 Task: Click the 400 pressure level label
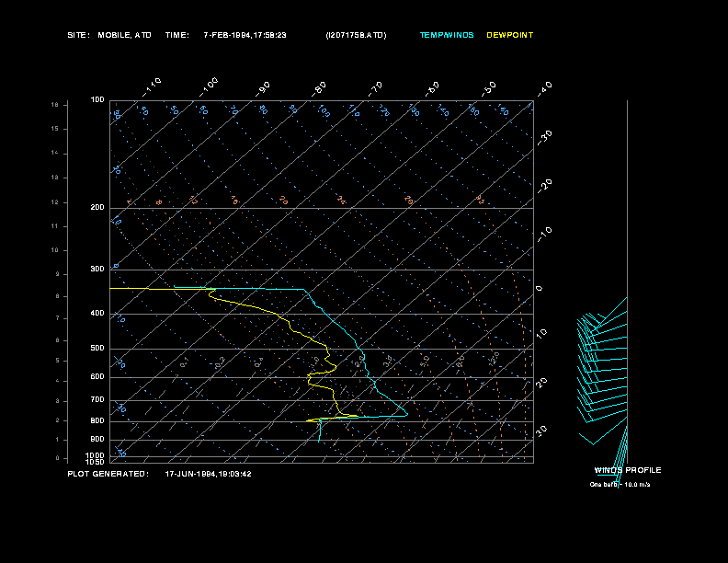97,314
